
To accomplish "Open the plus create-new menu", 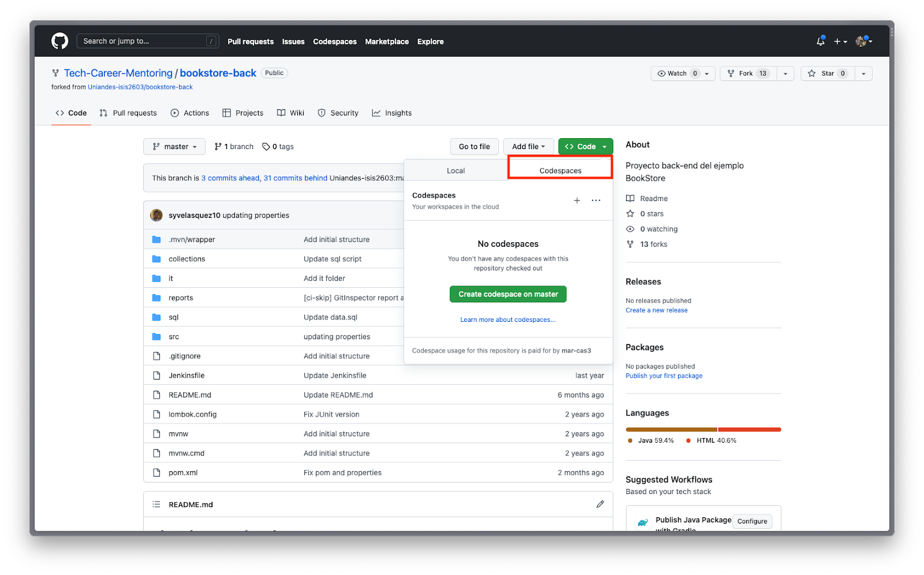I will pyautogui.click(x=840, y=42).
